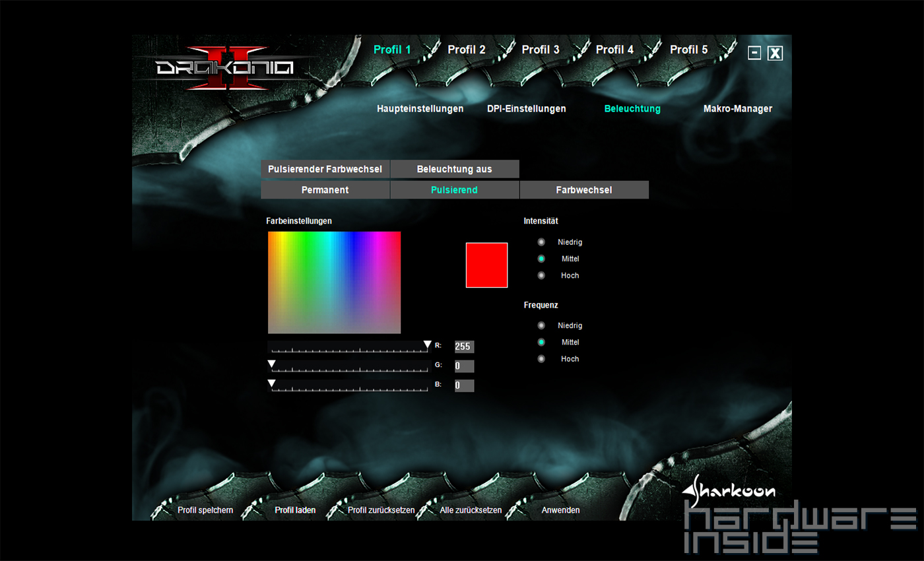Viewport: 924px width, 561px height.
Task: Minimize the Drakonia software window
Action: click(754, 53)
